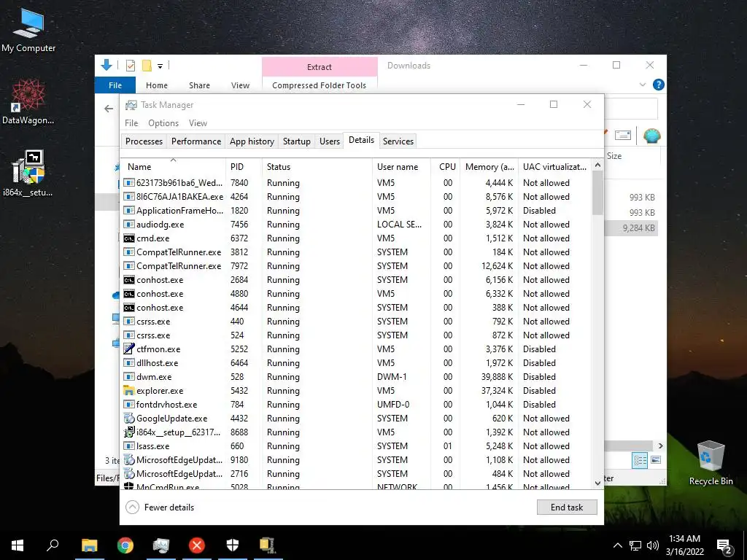Launch Google Chrome from taskbar
Screen dimensions: 747x560
click(x=125, y=545)
